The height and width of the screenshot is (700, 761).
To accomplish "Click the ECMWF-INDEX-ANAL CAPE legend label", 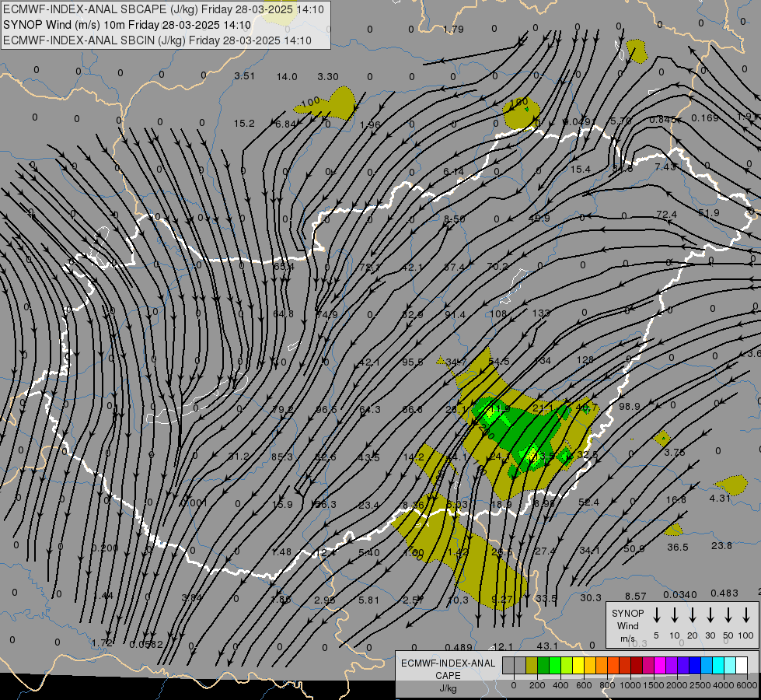I will click(x=448, y=669).
